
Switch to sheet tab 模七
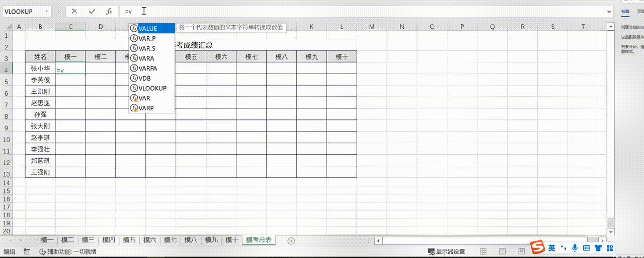click(170, 240)
